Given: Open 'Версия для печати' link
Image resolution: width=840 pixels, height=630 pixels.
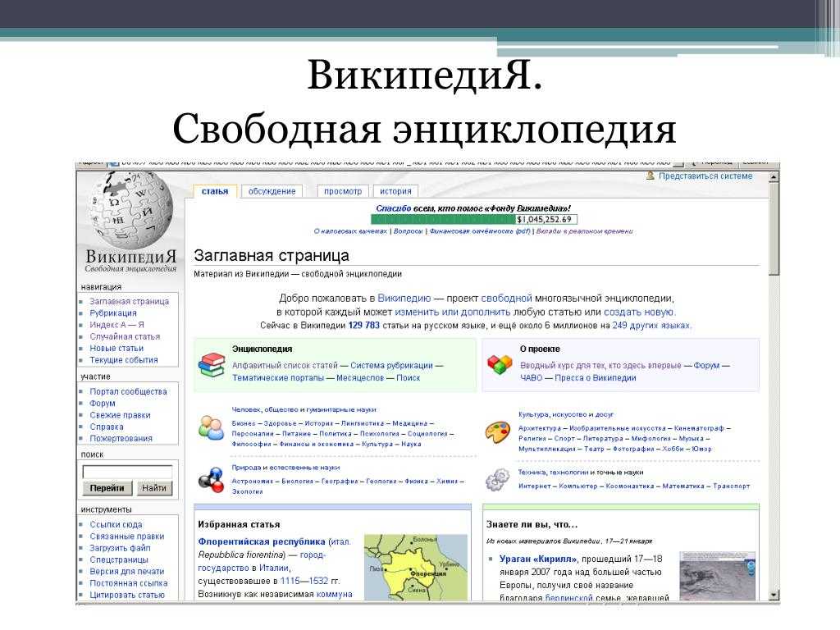Looking at the screenshot, I should click(127, 572).
